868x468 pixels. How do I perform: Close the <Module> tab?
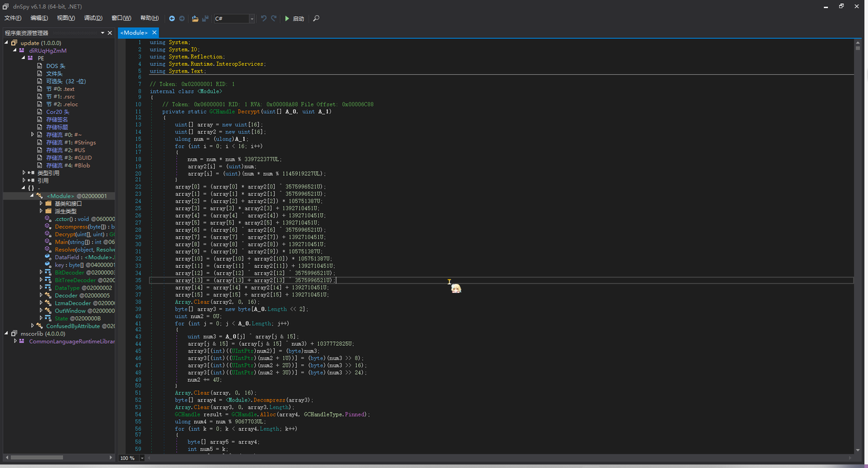click(x=154, y=33)
